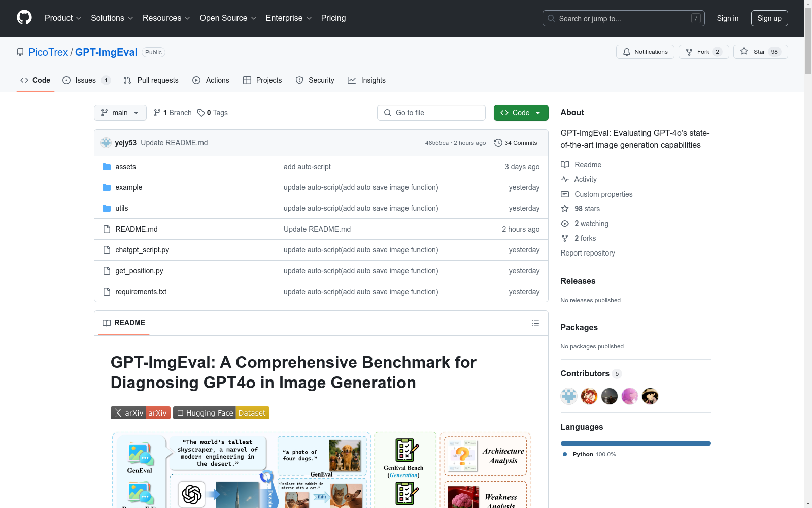Screen dimensions: 812x508
Task: Open the first contributor avatar
Action: (569, 396)
